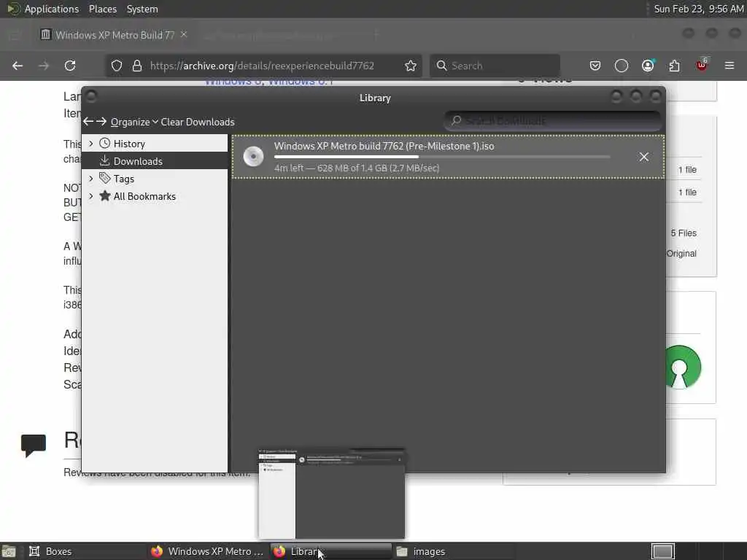Open the images folder taskbar window

(454, 551)
